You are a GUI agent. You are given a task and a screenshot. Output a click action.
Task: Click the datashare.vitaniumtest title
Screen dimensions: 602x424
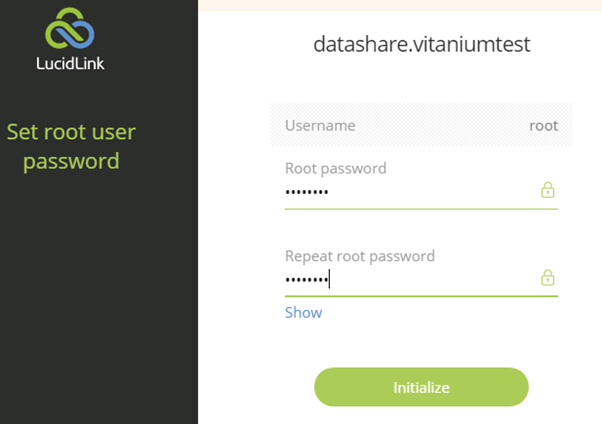coord(422,44)
